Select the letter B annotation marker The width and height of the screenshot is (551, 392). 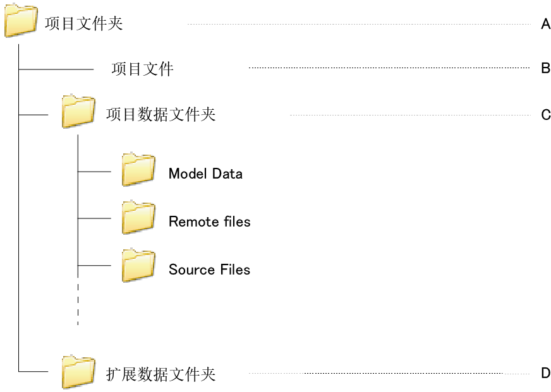coord(546,68)
